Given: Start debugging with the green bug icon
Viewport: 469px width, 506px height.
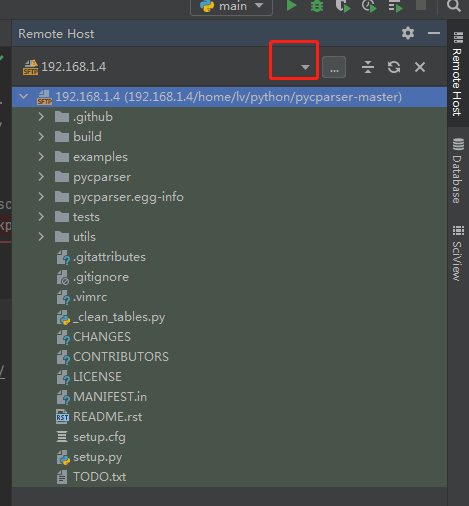Looking at the screenshot, I should pyautogui.click(x=317, y=6).
